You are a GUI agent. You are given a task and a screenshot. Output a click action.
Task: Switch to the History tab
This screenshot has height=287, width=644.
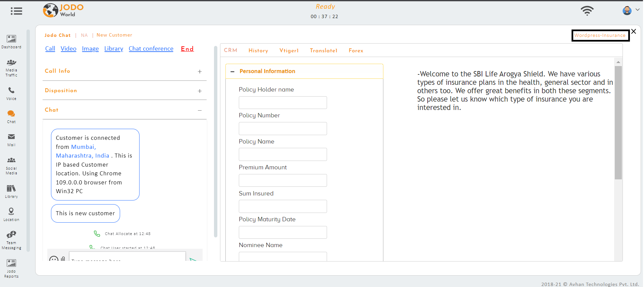[258, 51]
